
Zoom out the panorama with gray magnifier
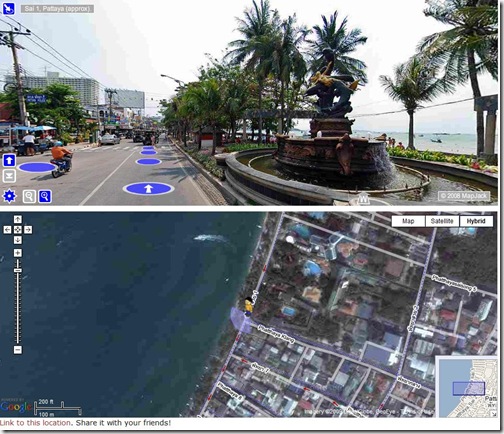tap(29, 197)
